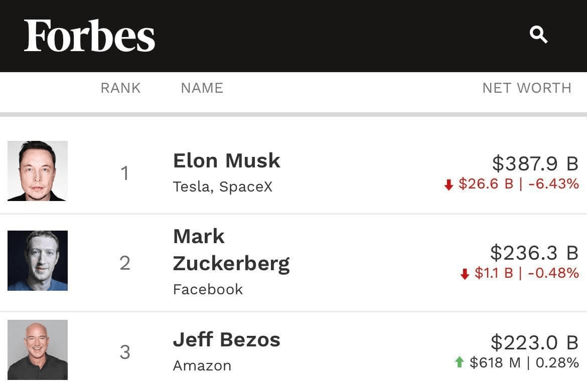Screen dimensions: 587x392
Task: Open the search magnifier icon
Action: coord(538,35)
